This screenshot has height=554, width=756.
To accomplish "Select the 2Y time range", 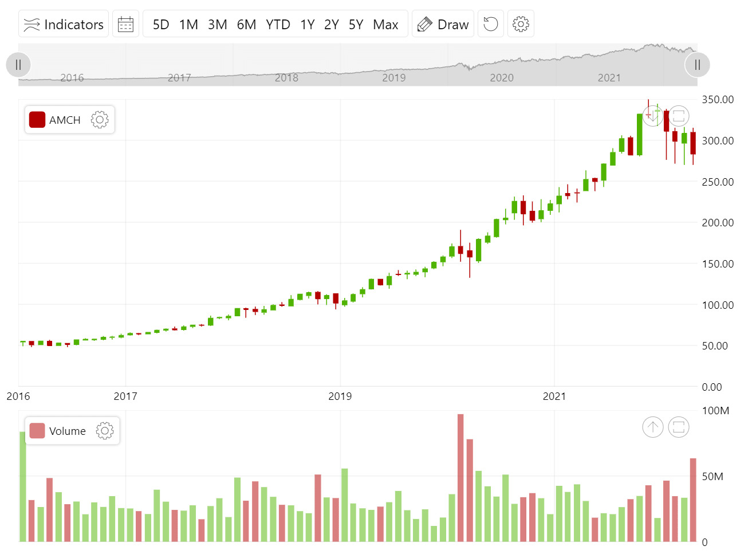I will [x=331, y=24].
